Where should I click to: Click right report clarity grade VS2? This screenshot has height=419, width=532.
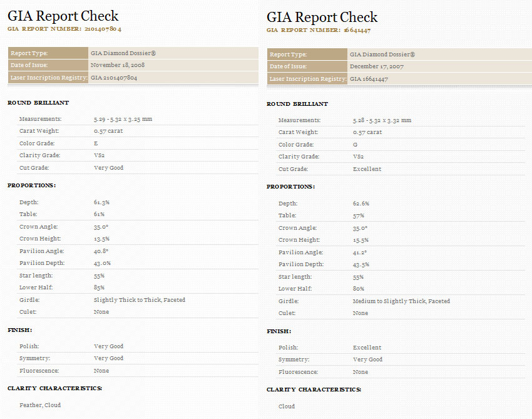(358, 157)
